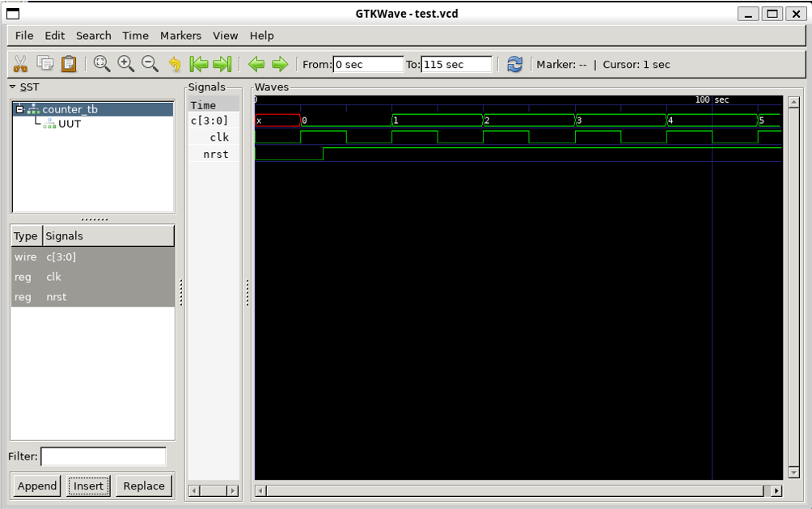
Task: Click the Paste clipboard icon
Action: [x=69, y=64]
